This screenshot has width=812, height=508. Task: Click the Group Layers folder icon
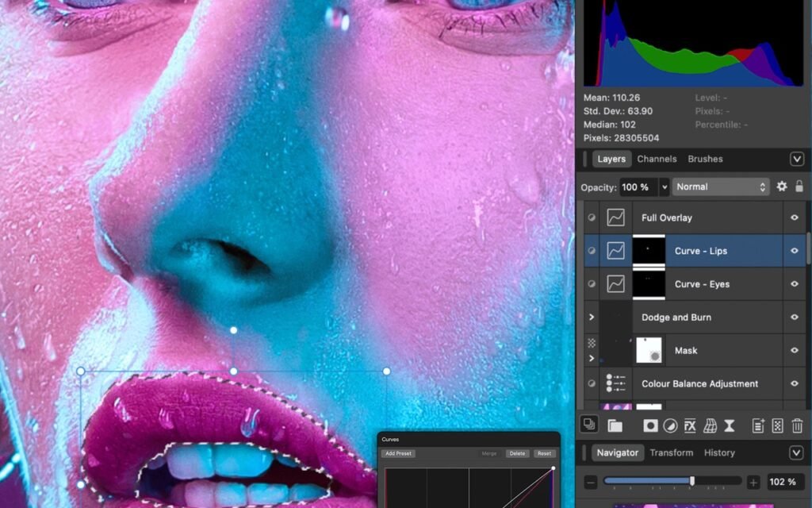click(615, 426)
